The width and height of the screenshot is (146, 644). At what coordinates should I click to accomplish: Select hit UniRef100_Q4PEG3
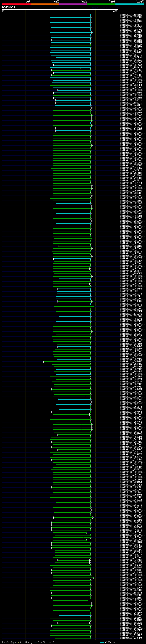[131, 517]
